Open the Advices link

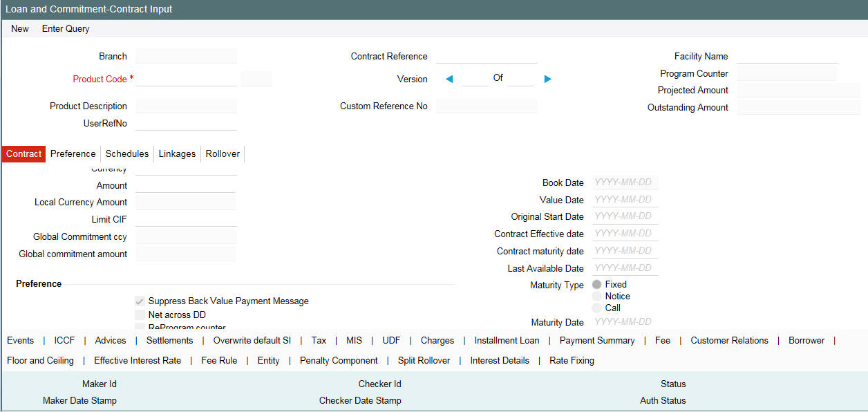tap(111, 340)
